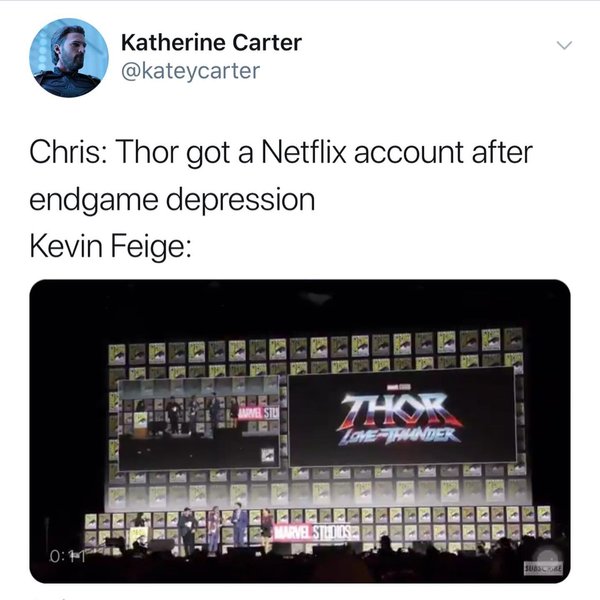Click the partial Marvel Studios sign on left screen
600x600 pixels.
(259, 413)
